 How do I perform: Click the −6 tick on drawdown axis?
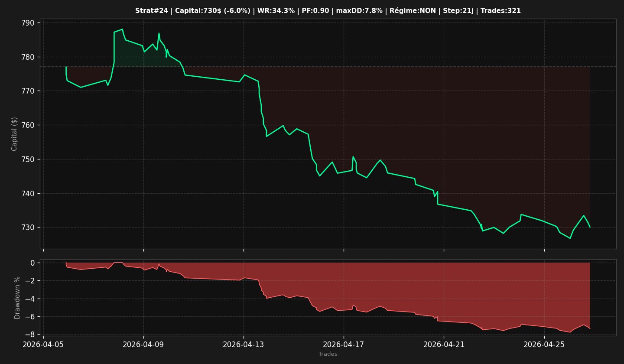[x=30, y=317]
